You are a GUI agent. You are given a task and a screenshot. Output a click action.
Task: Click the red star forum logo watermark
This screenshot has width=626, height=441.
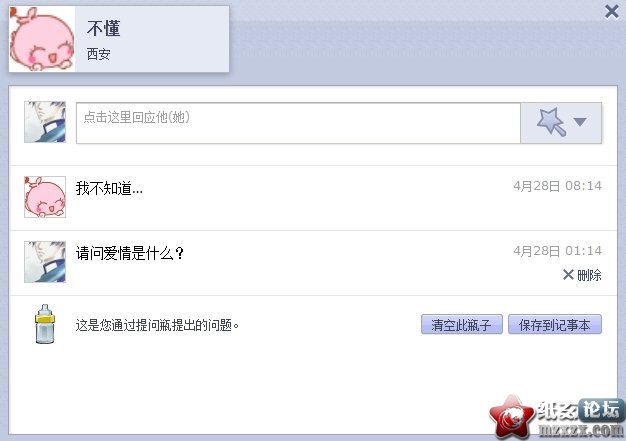pyautogui.click(x=512, y=417)
